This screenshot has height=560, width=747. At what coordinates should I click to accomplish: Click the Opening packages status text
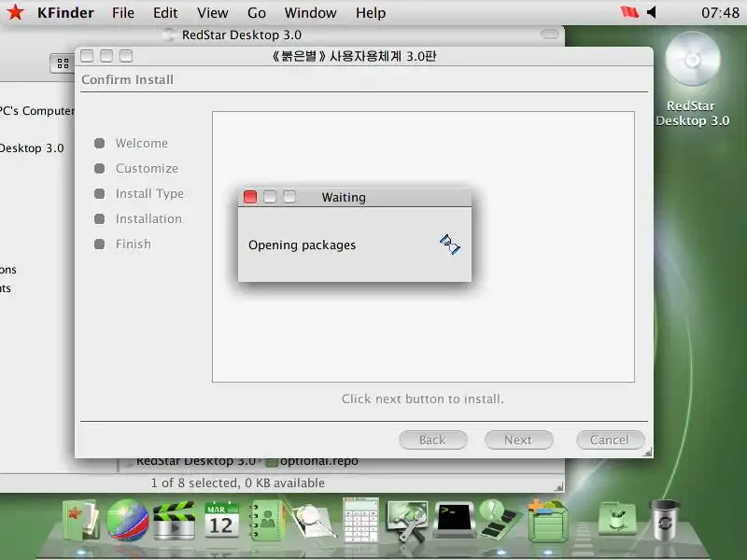click(302, 245)
